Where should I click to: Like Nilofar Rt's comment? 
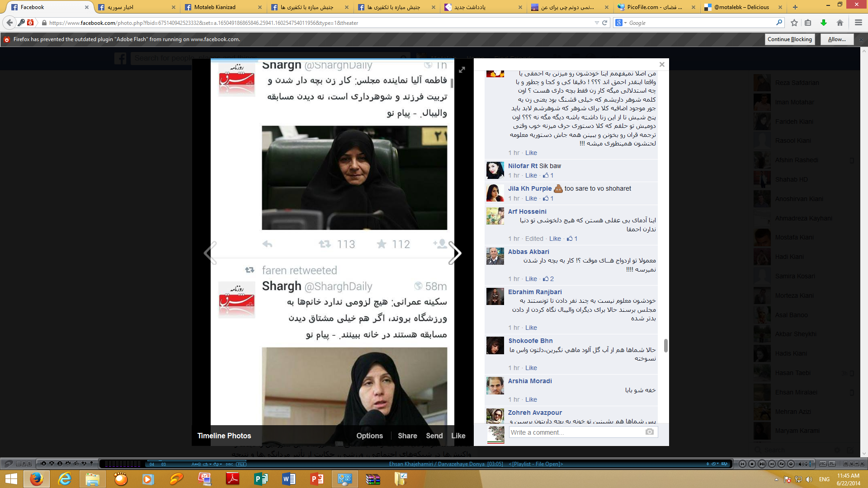coord(531,175)
